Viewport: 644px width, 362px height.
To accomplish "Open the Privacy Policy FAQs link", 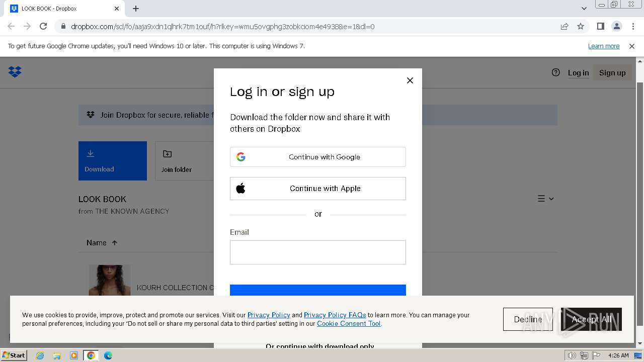I will tap(335, 315).
